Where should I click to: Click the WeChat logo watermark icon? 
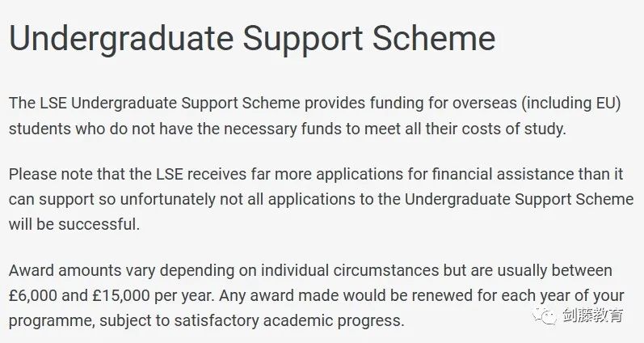click(x=544, y=315)
